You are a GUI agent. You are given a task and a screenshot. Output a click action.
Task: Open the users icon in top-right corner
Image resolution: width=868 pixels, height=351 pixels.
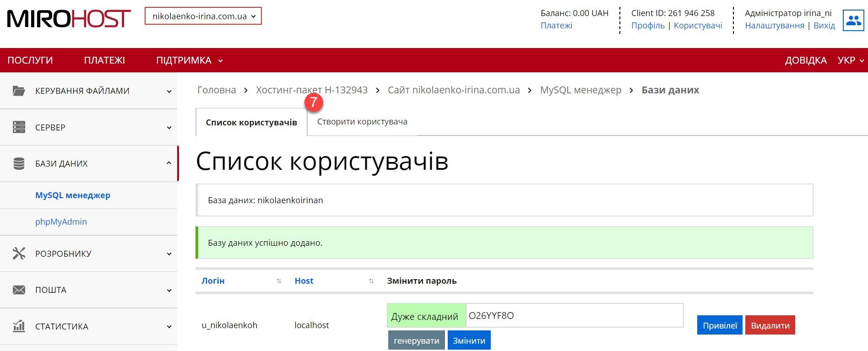(x=853, y=20)
